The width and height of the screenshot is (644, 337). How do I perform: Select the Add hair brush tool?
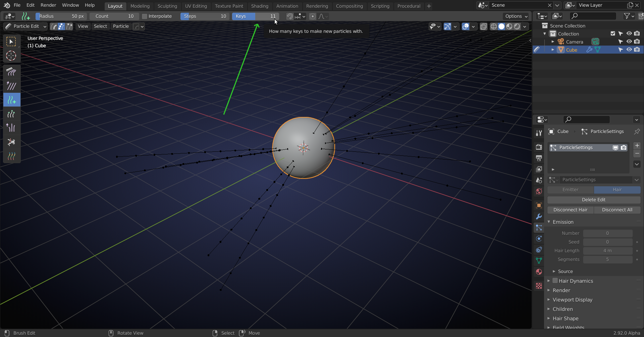pyautogui.click(x=11, y=100)
